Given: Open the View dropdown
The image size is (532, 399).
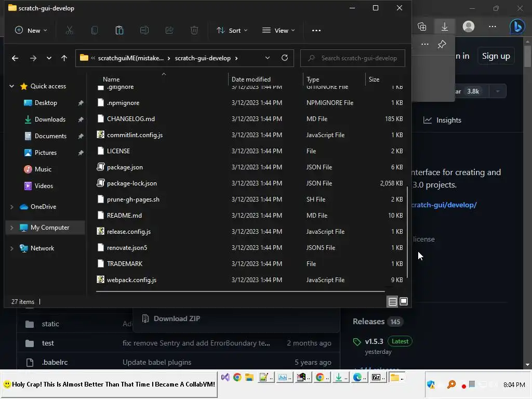Looking at the screenshot, I should pos(278,31).
